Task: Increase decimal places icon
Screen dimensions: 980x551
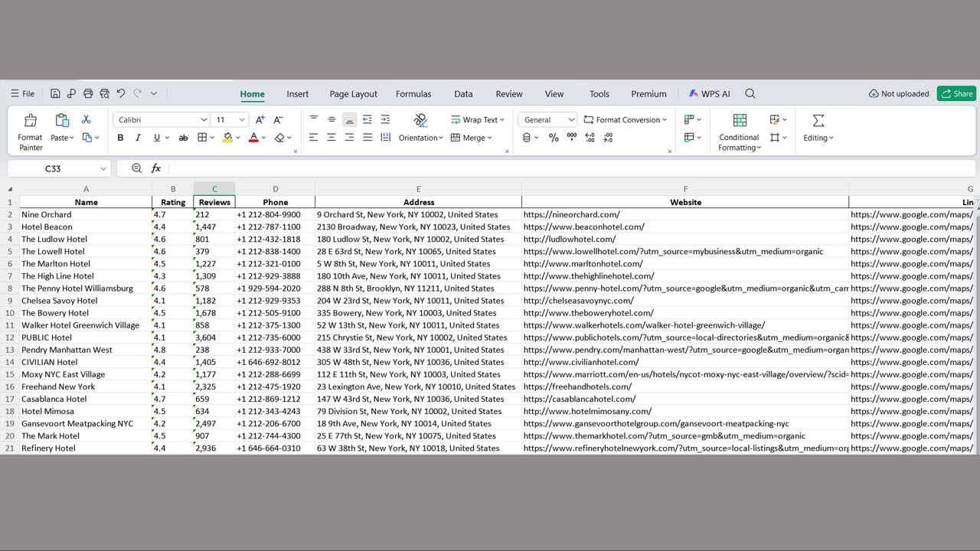Action: click(x=590, y=138)
